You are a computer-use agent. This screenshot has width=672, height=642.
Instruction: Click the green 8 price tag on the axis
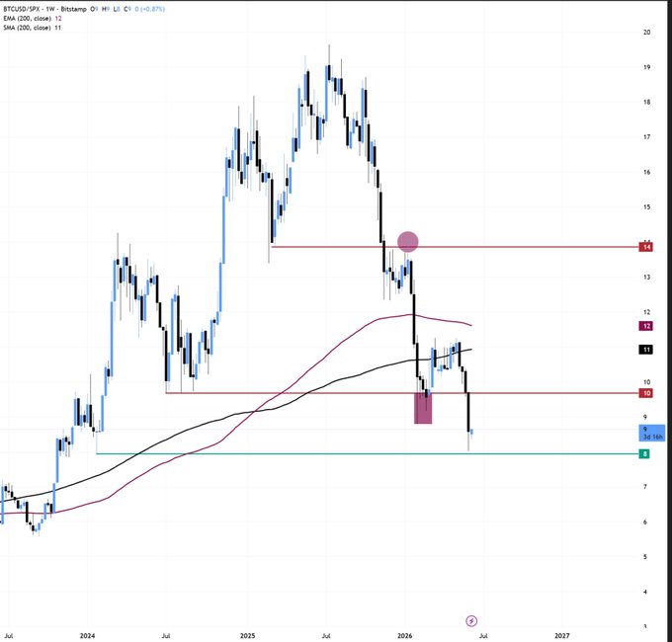tap(644, 454)
